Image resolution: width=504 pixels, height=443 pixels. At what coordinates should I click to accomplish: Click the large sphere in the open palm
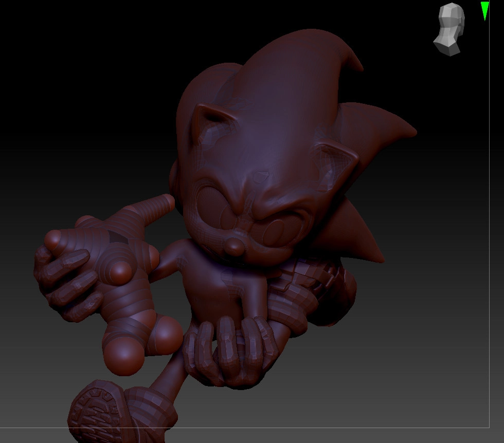(122, 270)
